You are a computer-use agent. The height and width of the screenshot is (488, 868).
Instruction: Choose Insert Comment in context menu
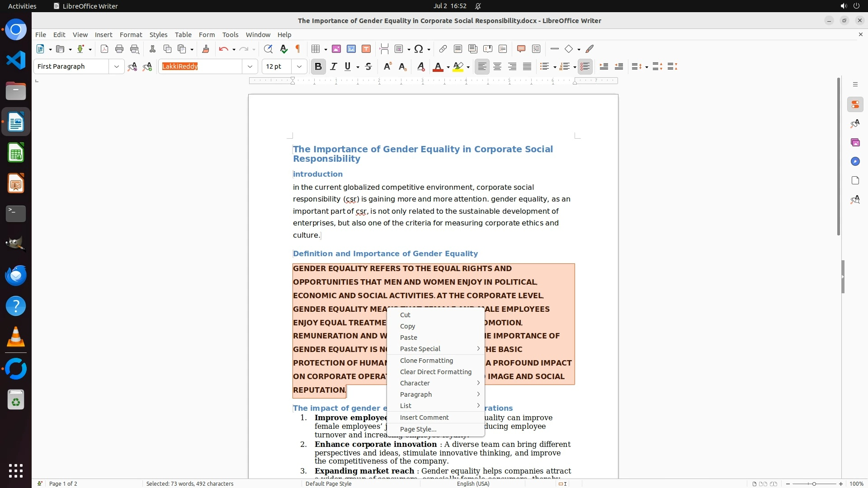pos(424,418)
